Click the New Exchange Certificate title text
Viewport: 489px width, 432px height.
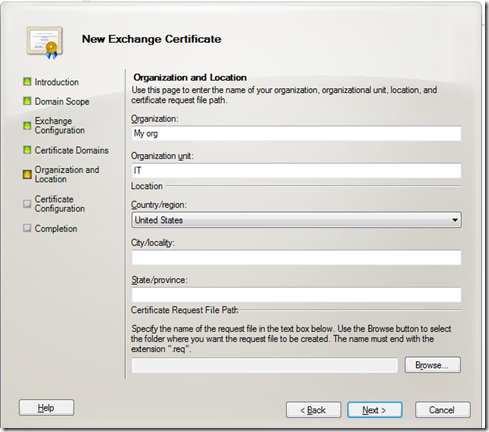click(x=152, y=39)
